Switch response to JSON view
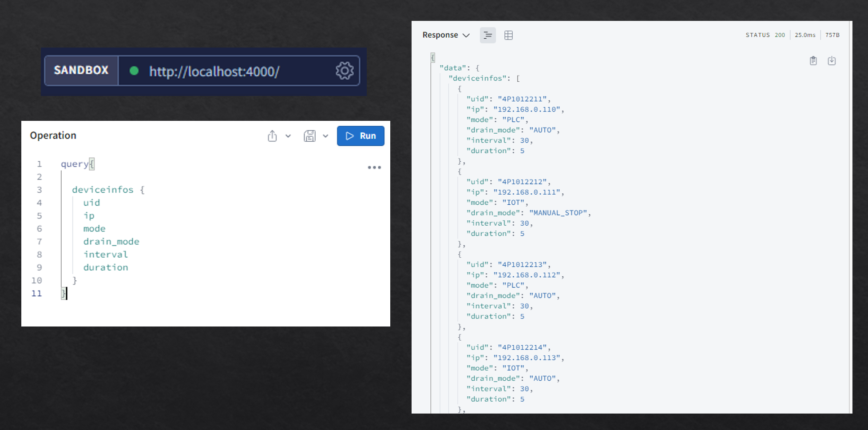The image size is (868, 430). pyautogui.click(x=488, y=35)
